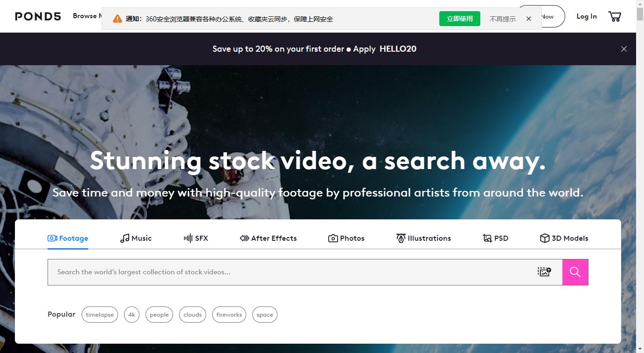Click the orange warning triangle icon
This screenshot has width=644, height=353.
(x=118, y=19)
